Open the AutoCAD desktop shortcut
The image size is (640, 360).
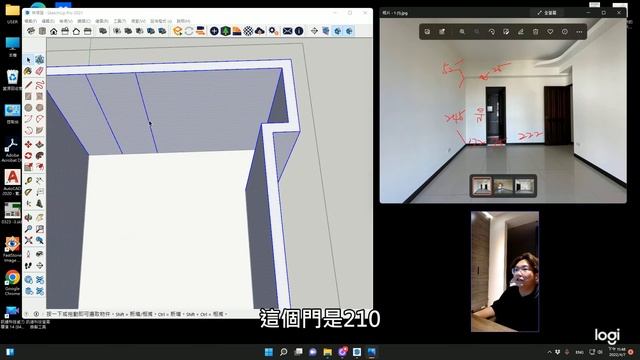click(x=12, y=182)
